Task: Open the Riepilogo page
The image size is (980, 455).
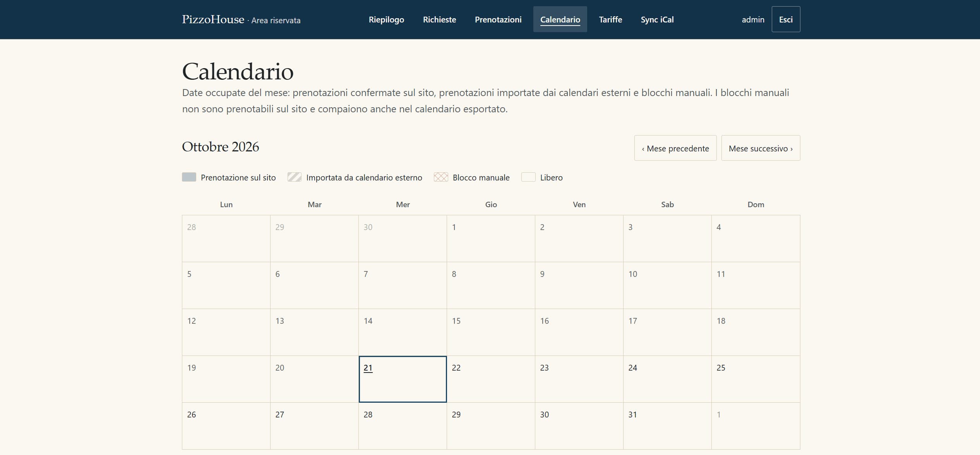Action: pyautogui.click(x=386, y=19)
